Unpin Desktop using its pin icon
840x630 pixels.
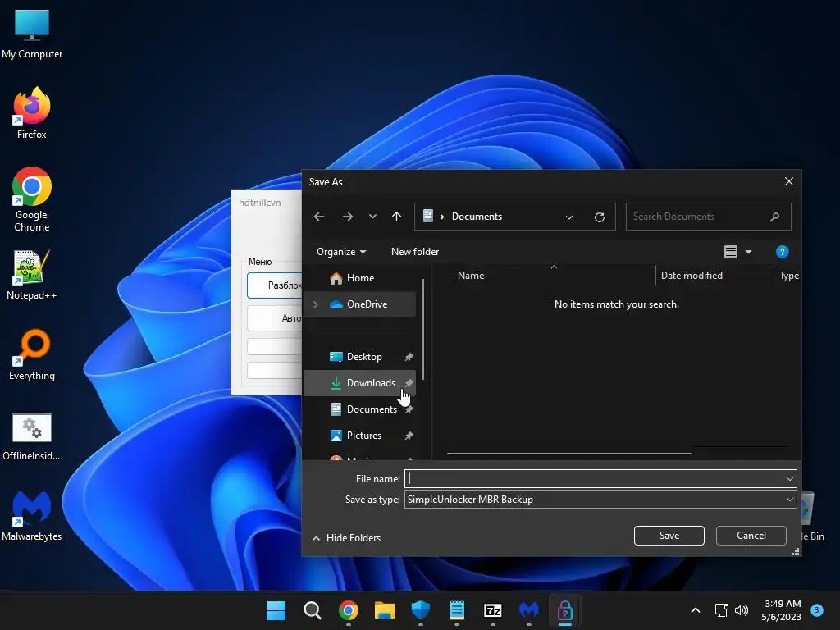[409, 357]
